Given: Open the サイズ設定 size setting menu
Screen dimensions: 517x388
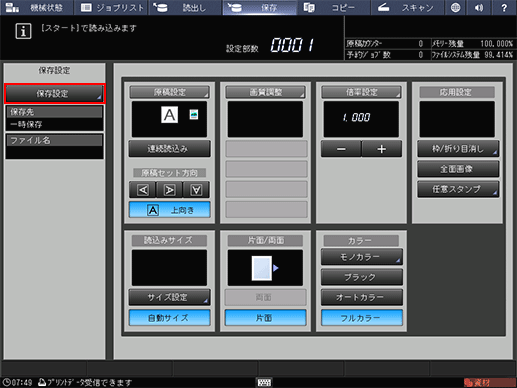Looking at the screenshot, I should pos(169,297).
